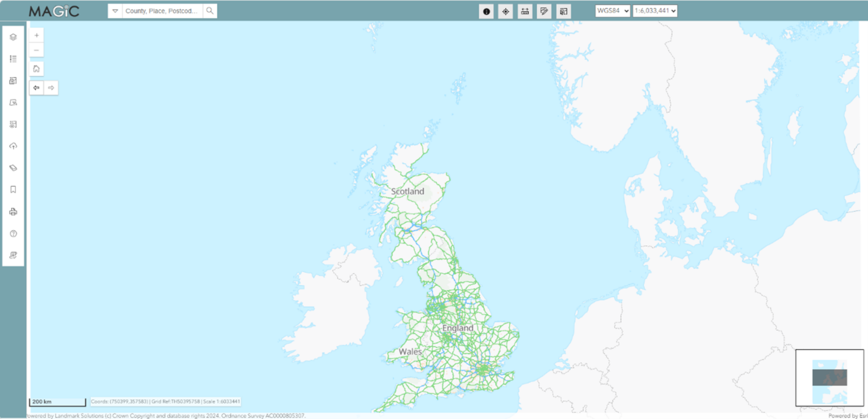Open the Help panel
This screenshot has width=868, height=419.
pyautogui.click(x=13, y=233)
